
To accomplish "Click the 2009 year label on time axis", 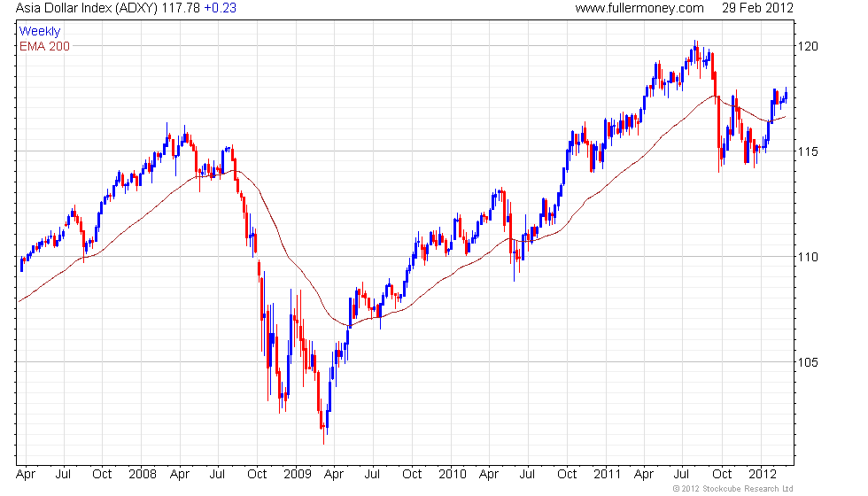I will tap(298, 475).
